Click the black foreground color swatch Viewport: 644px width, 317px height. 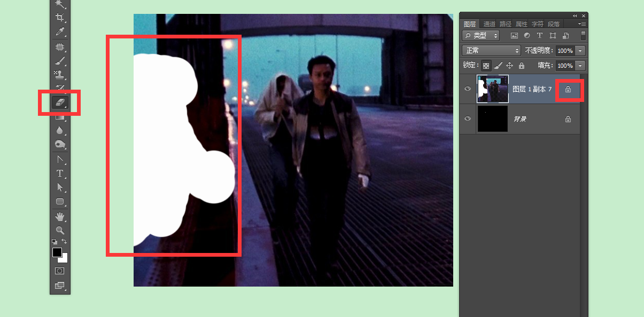[57, 252]
